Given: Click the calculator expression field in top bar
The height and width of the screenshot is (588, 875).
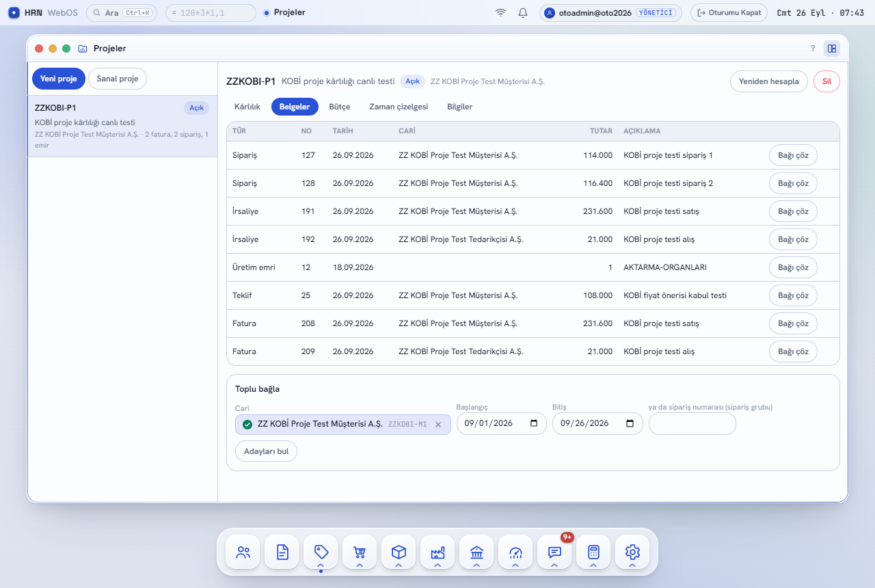Looking at the screenshot, I should point(211,12).
